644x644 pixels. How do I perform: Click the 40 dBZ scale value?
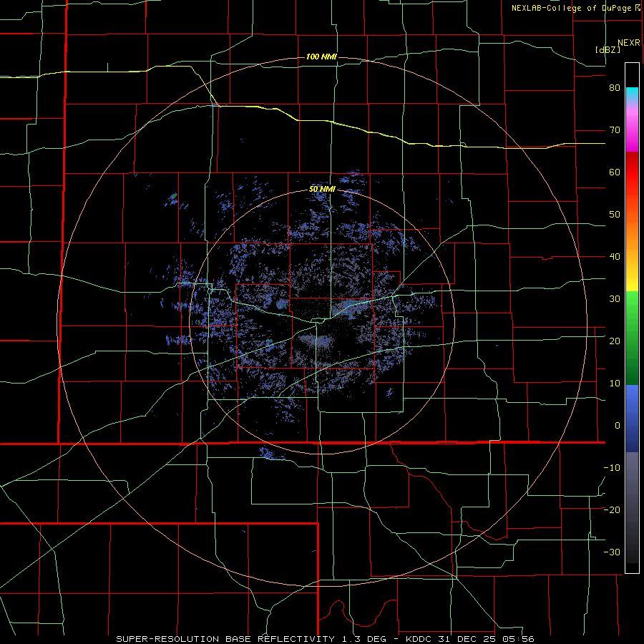pyautogui.click(x=615, y=257)
